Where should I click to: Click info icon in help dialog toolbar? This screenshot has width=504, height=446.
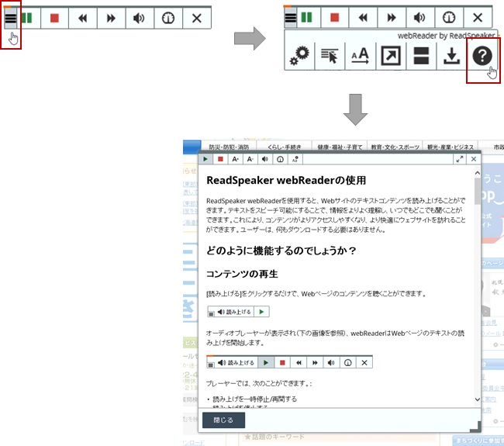pyautogui.click(x=279, y=159)
